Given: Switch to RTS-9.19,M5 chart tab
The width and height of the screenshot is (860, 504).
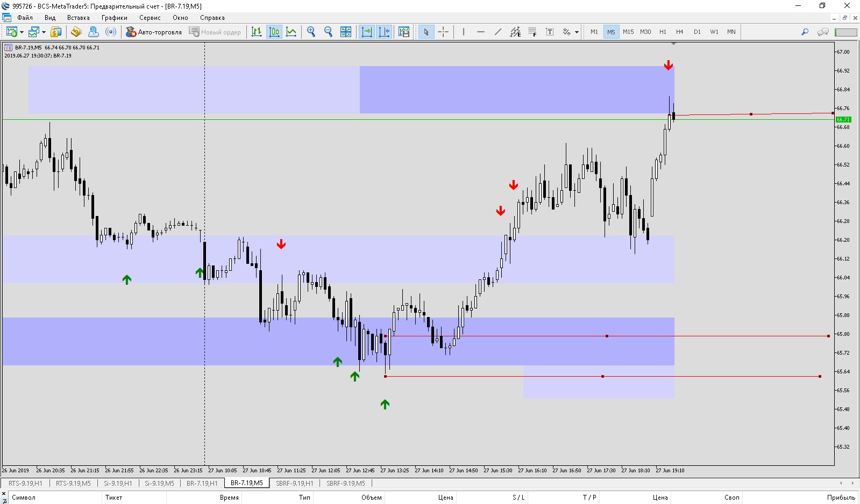Looking at the screenshot, I should click(73, 483).
